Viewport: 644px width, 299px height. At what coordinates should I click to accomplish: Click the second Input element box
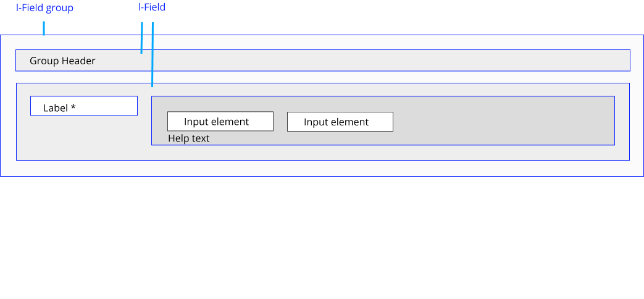(x=340, y=122)
